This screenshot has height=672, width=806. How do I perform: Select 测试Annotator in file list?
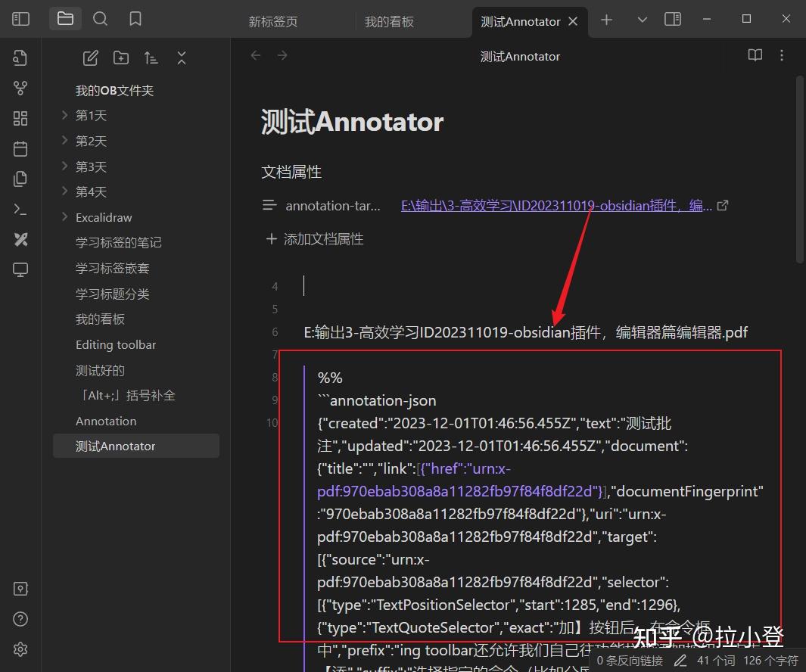(136, 446)
